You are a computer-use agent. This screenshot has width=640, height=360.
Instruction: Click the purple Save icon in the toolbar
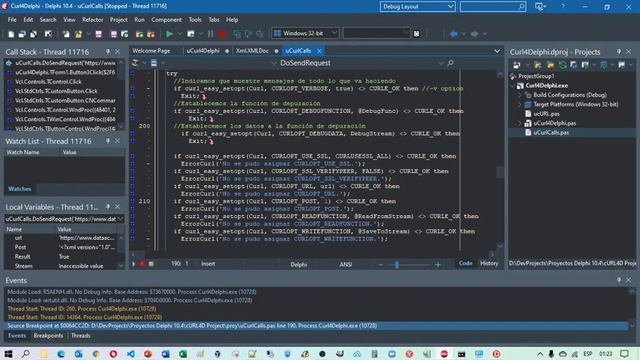98,34
